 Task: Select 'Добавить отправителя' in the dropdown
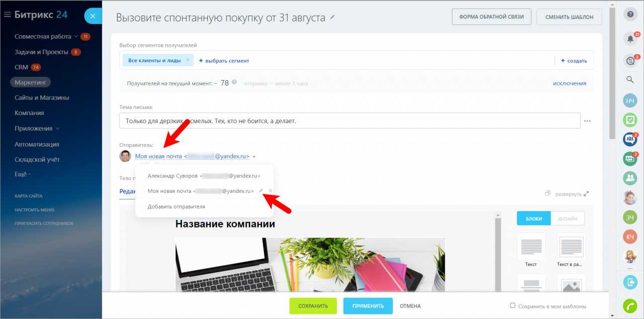176,206
